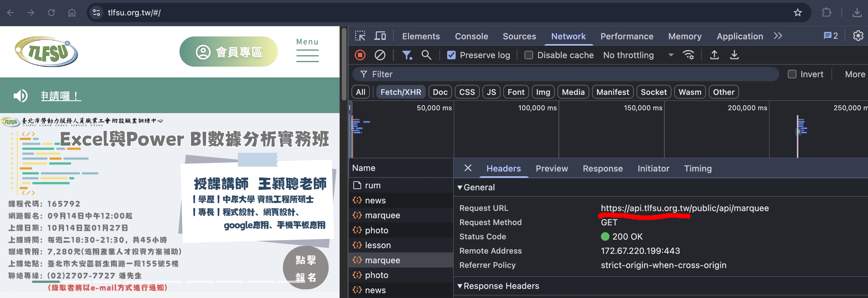Open the console issues message counter
868x298 pixels.
pos(831,36)
